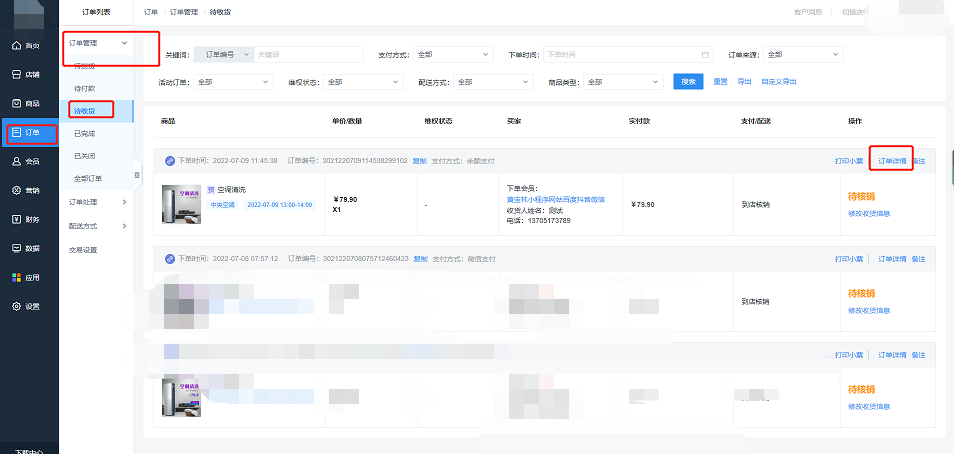Expand the 支付方式 dropdown
This screenshot has width=954, height=454.
click(453, 54)
